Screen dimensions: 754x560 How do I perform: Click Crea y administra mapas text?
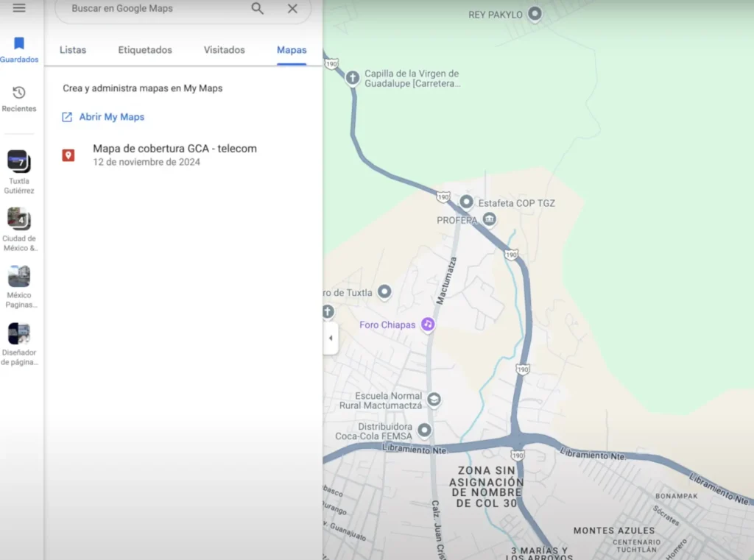tap(143, 88)
